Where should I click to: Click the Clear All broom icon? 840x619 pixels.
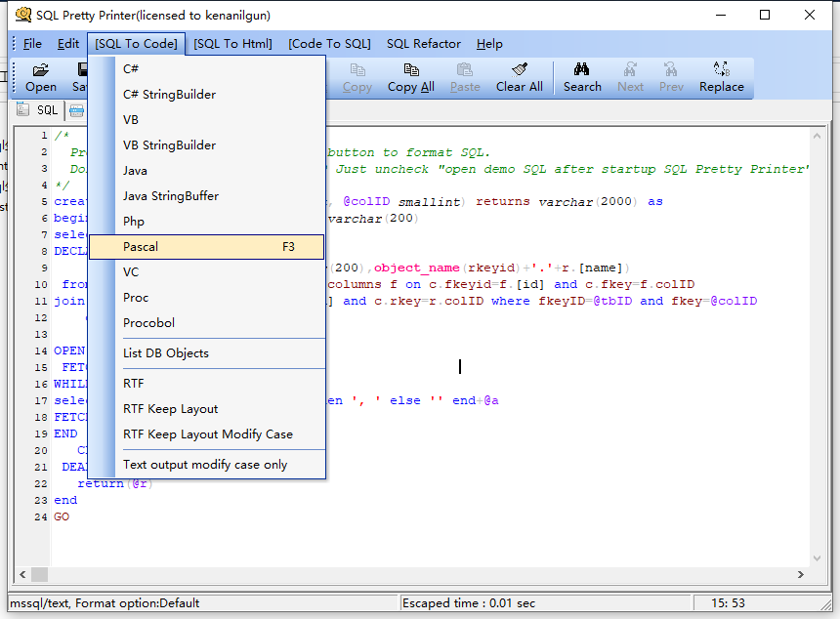519,69
